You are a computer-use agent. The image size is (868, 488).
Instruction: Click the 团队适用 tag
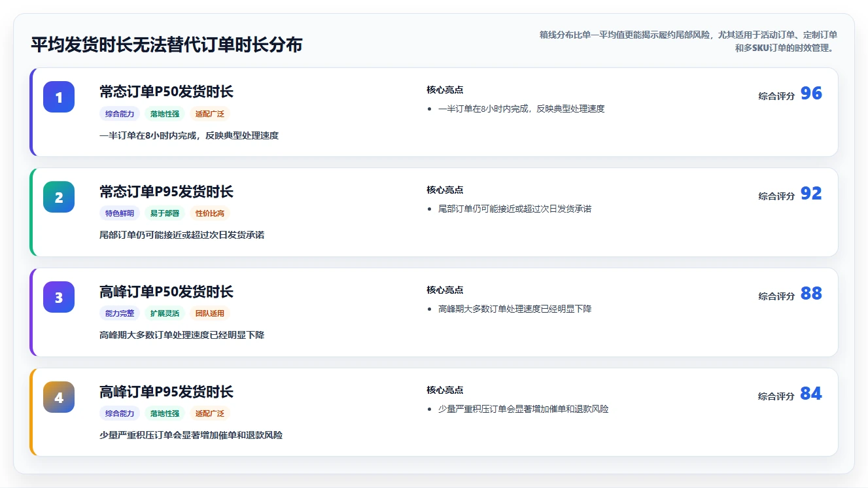tap(210, 313)
